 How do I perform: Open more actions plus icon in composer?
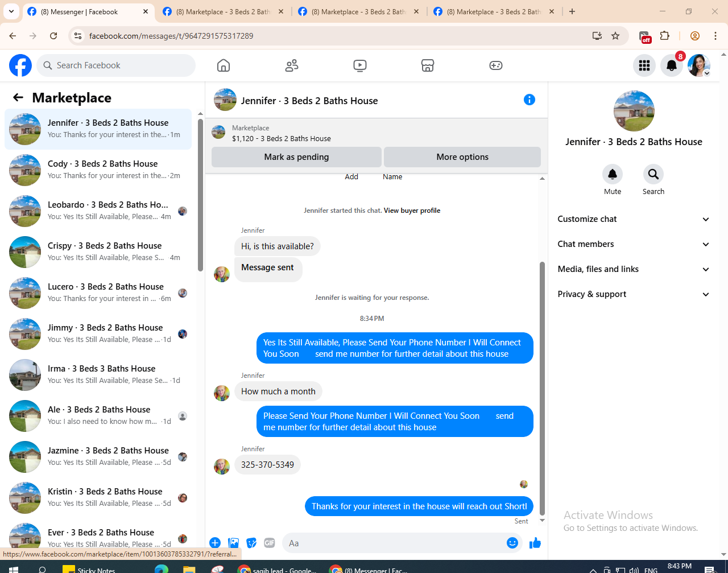(215, 543)
